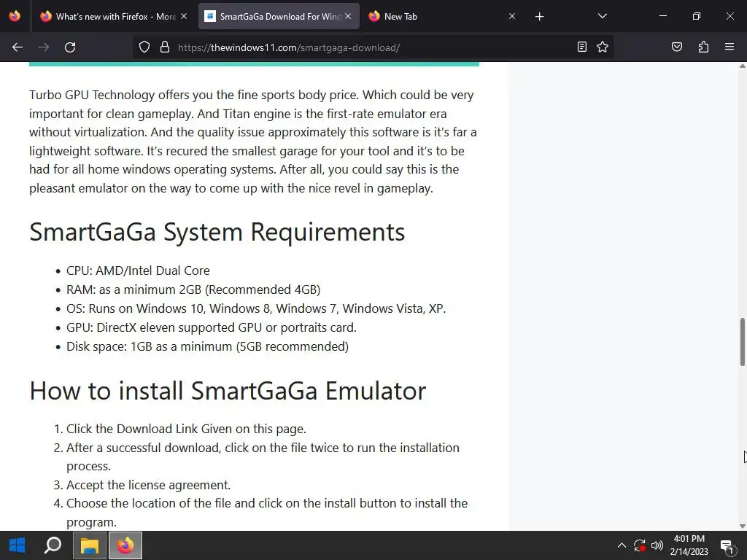Open the extensions puzzle icon
Viewport: 747px width, 560px height.
pyautogui.click(x=703, y=47)
